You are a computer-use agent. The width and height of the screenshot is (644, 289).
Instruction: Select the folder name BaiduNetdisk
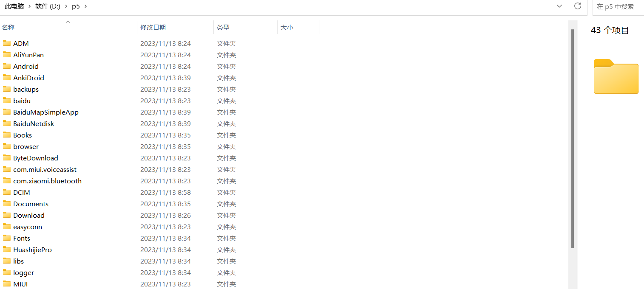click(x=34, y=123)
